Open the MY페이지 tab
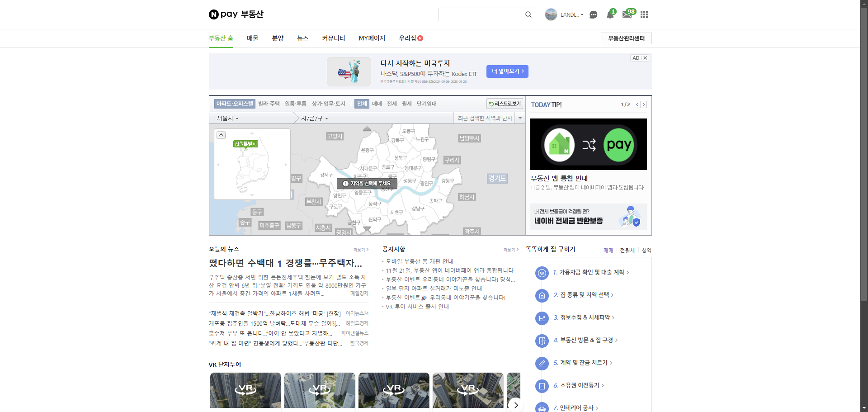Screen dimensions: 868x412 [372, 38]
